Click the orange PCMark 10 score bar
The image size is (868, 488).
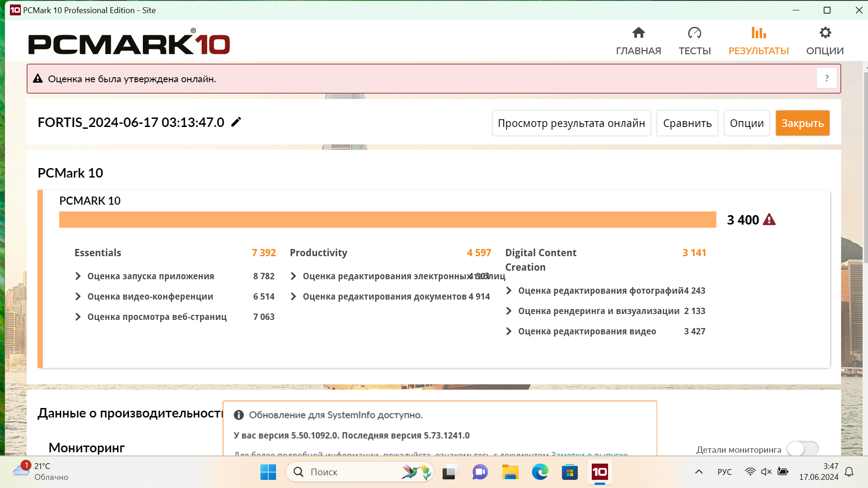tap(387, 220)
